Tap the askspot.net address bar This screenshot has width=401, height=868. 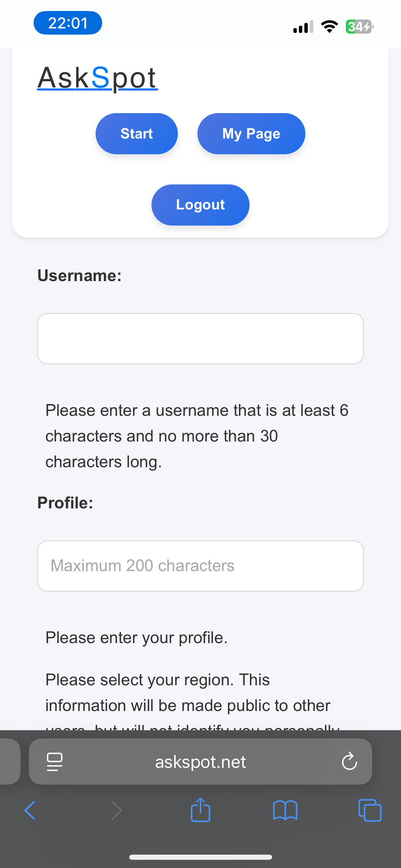point(200,761)
